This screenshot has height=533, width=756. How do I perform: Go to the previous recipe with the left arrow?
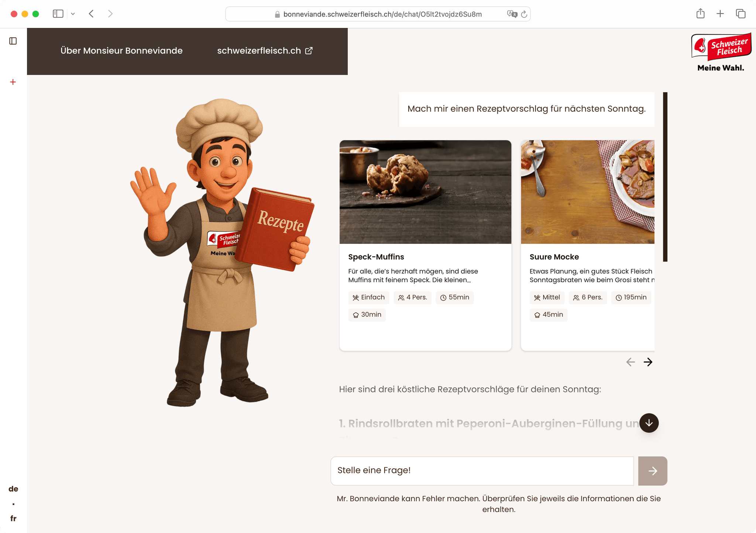click(x=630, y=362)
